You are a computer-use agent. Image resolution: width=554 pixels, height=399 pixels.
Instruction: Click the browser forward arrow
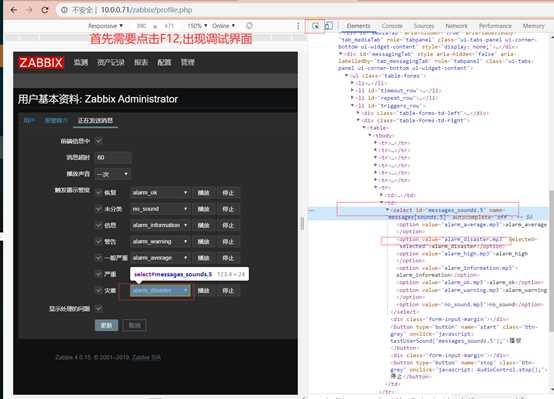click(29, 10)
